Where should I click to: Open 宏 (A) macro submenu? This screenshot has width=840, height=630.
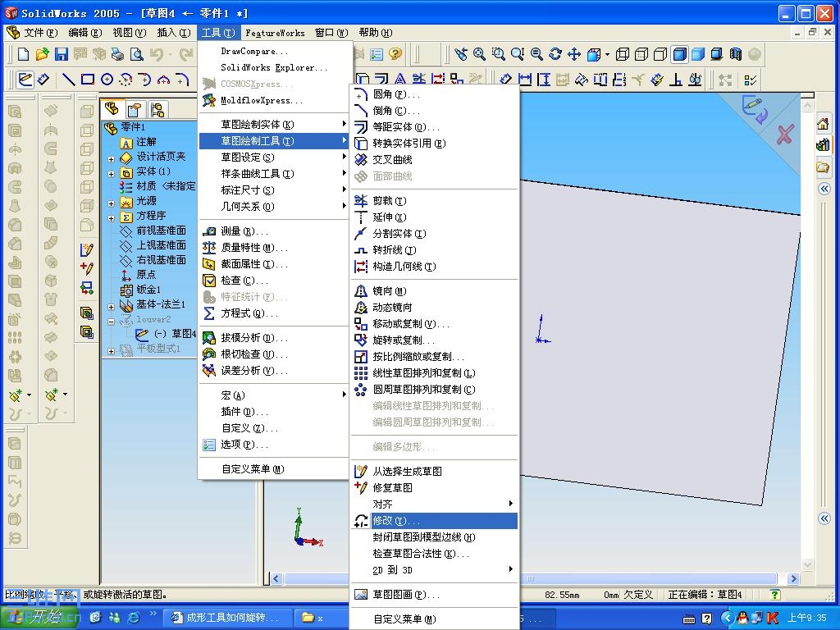click(x=274, y=395)
